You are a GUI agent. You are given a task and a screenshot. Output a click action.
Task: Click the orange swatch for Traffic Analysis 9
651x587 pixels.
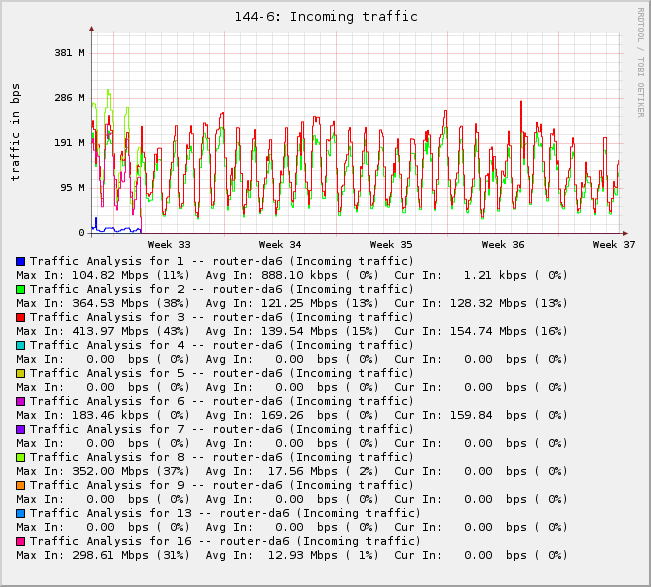coord(21,485)
